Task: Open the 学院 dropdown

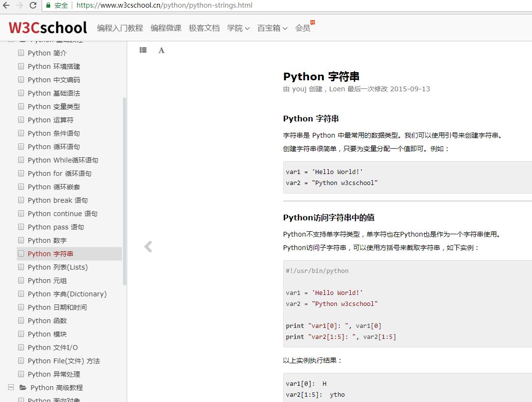Action: [x=238, y=28]
